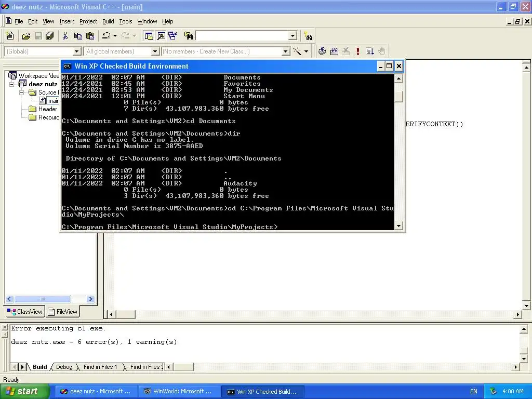Collapse the deez nutz project tree node
The image size is (532, 399).
pyautogui.click(x=12, y=84)
